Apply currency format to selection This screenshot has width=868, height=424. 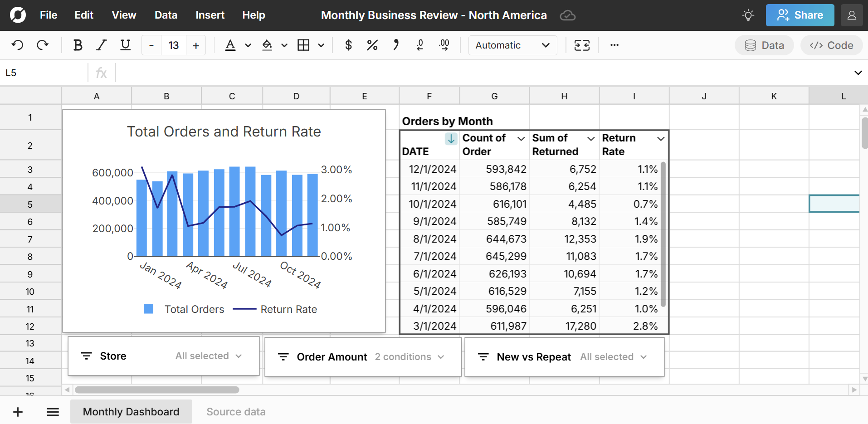pyautogui.click(x=348, y=45)
